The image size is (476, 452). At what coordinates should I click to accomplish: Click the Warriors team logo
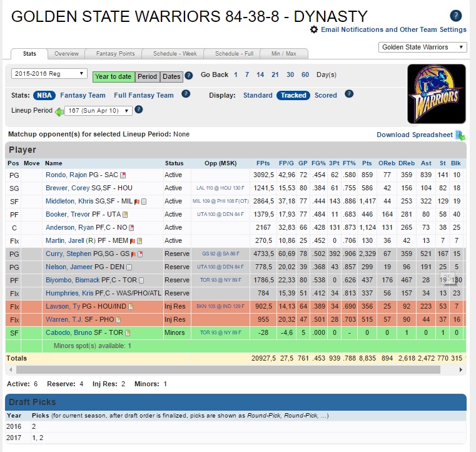coord(436,94)
